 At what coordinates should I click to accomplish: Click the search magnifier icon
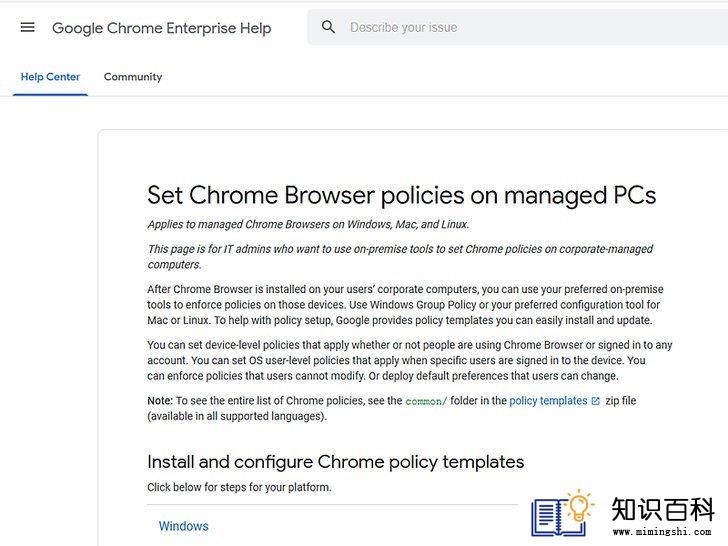click(x=328, y=27)
